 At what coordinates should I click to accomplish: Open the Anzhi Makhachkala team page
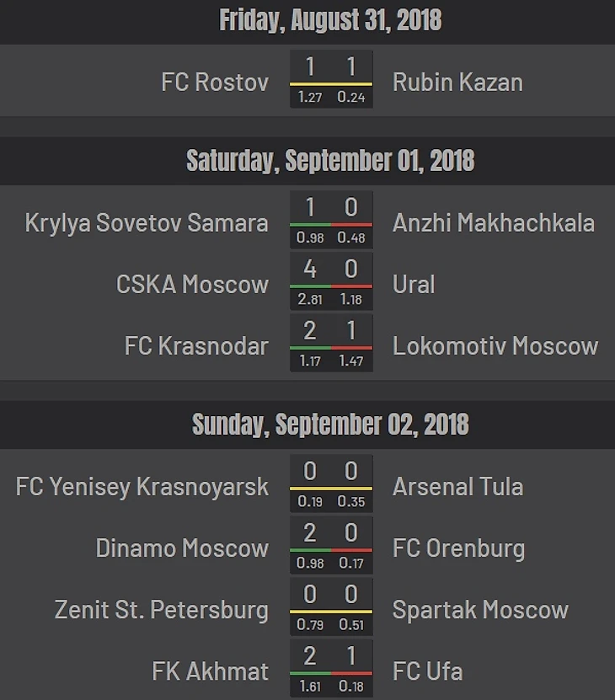[494, 222]
